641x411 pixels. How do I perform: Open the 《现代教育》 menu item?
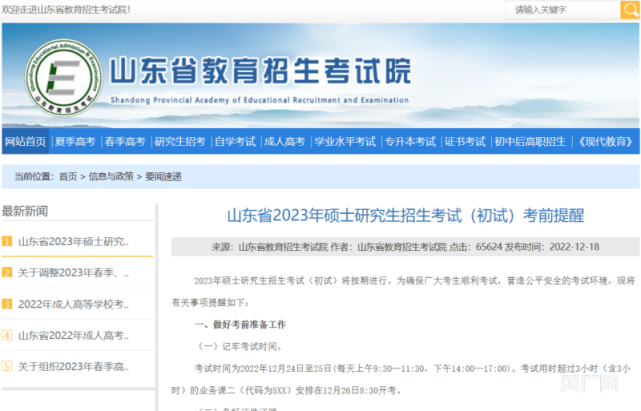(x=605, y=141)
